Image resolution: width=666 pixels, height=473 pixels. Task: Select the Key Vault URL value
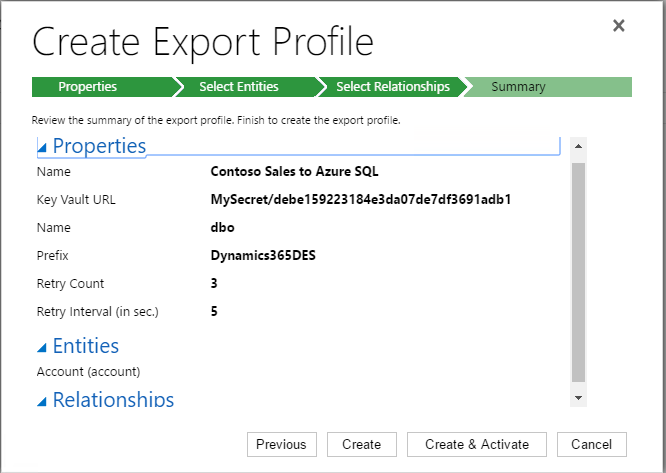coord(361,199)
